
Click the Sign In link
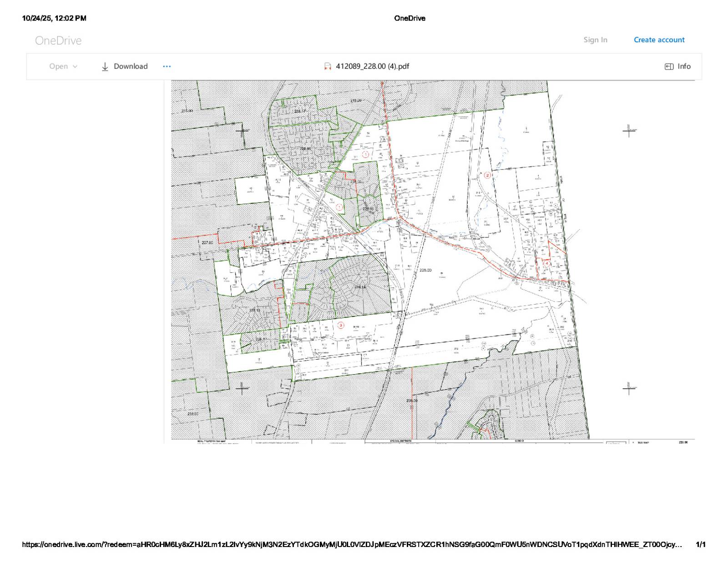[595, 40]
